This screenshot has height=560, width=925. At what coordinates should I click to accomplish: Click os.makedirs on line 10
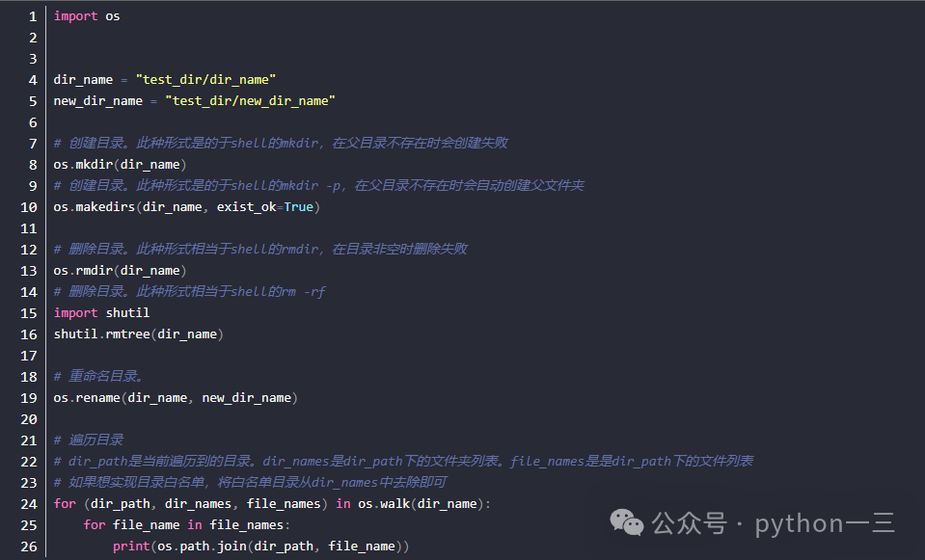(x=95, y=207)
